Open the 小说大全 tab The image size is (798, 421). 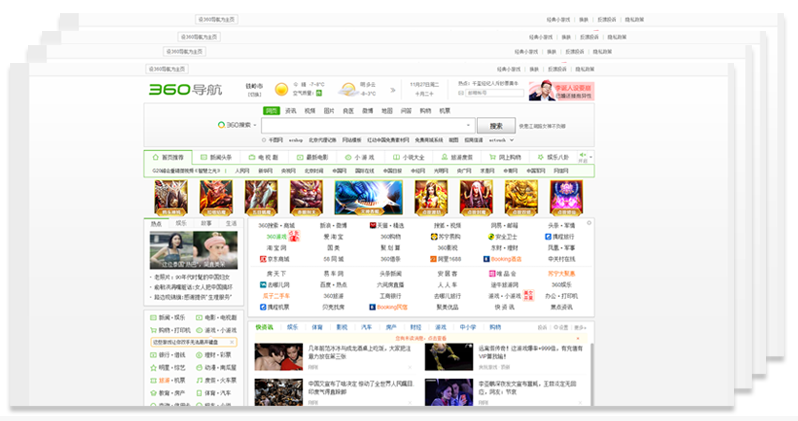pos(408,157)
